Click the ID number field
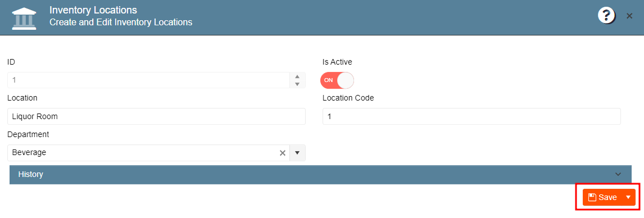 pos(149,80)
